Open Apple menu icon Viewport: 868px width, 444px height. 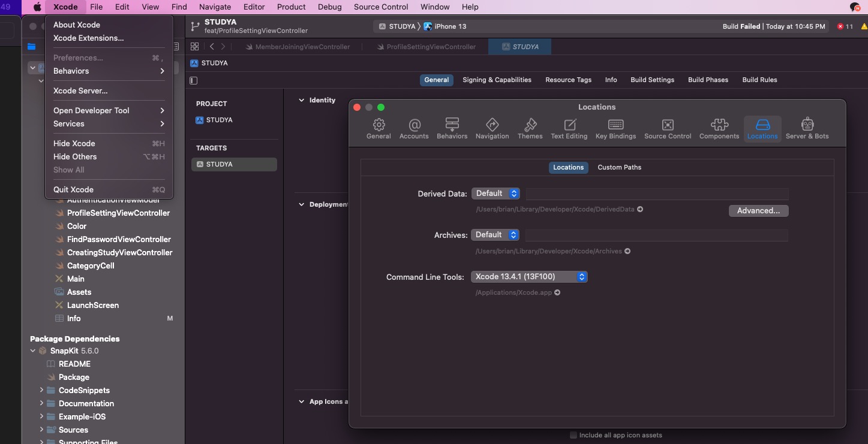click(x=37, y=7)
